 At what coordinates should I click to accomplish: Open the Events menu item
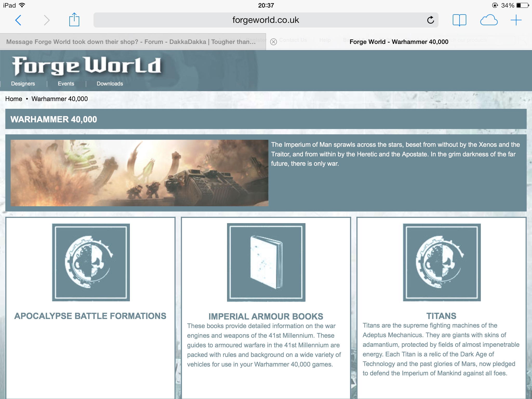[66, 84]
